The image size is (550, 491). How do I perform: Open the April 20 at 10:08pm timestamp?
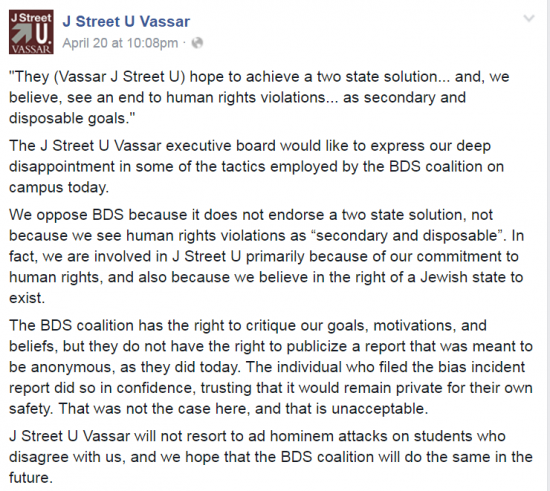pyautogui.click(x=120, y=43)
